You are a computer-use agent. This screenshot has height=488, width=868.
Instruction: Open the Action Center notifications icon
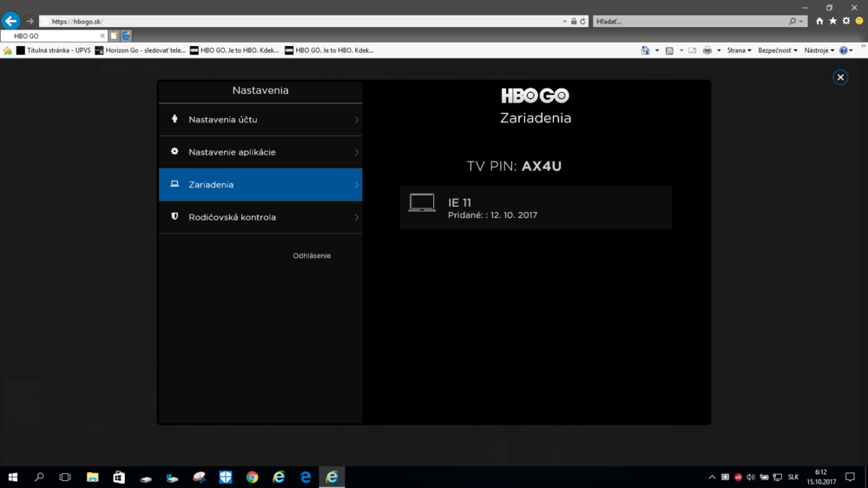click(x=851, y=477)
